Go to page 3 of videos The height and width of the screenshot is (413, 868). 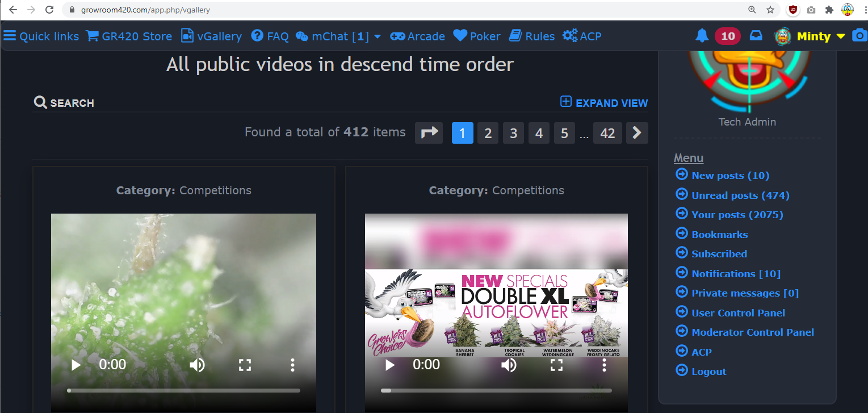[x=513, y=133]
